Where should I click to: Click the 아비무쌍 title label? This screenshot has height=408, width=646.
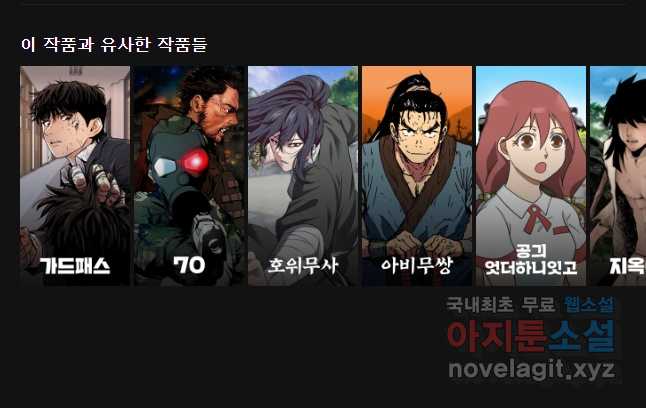click(417, 265)
